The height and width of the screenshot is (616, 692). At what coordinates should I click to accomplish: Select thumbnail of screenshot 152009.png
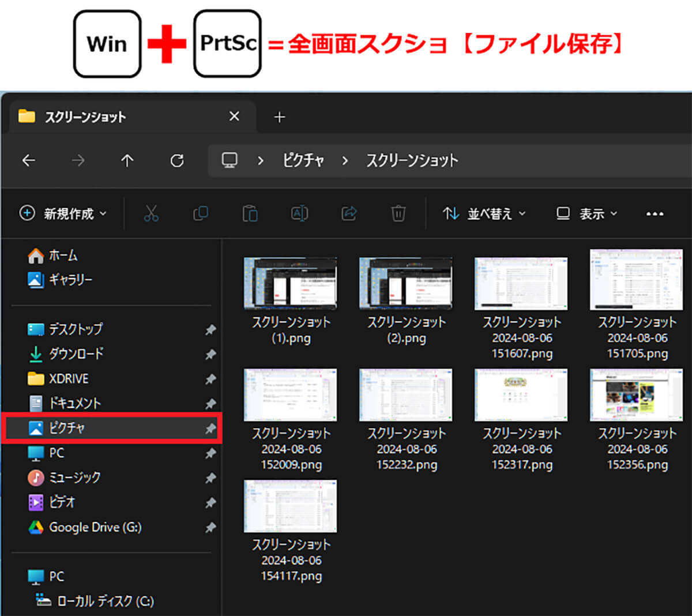pos(291,395)
